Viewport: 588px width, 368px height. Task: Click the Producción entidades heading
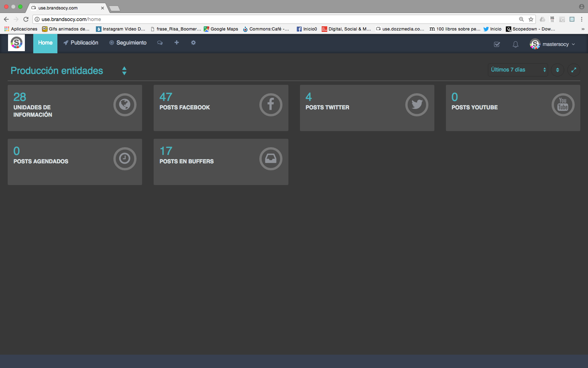(57, 71)
